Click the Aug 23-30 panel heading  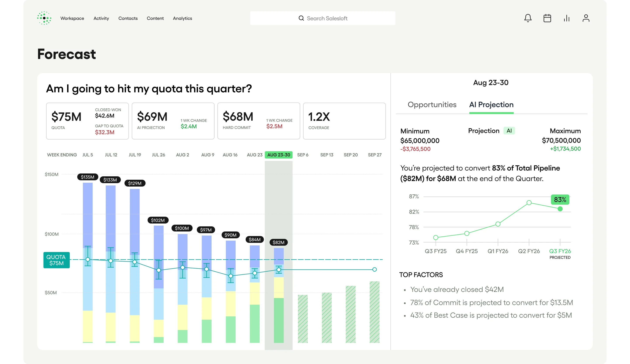tap(491, 83)
